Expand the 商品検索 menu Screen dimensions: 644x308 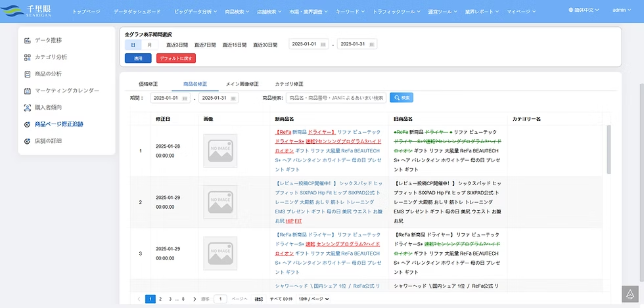237,12
